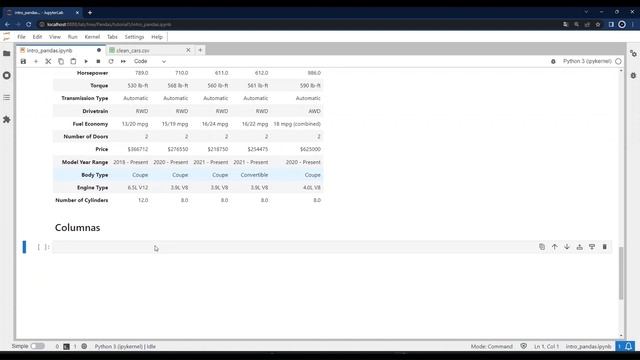640x360 pixels.
Task: Switch kernel via Python 3 (ipykernel) label
Action: 587,61
